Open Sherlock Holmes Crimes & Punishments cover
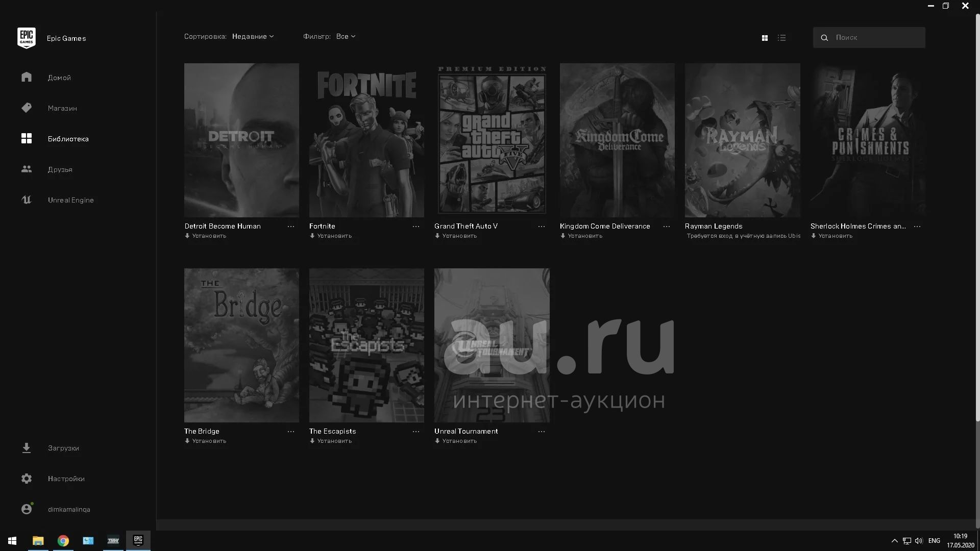Image resolution: width=980 pixels, height=551 pixels. point(868,140)
